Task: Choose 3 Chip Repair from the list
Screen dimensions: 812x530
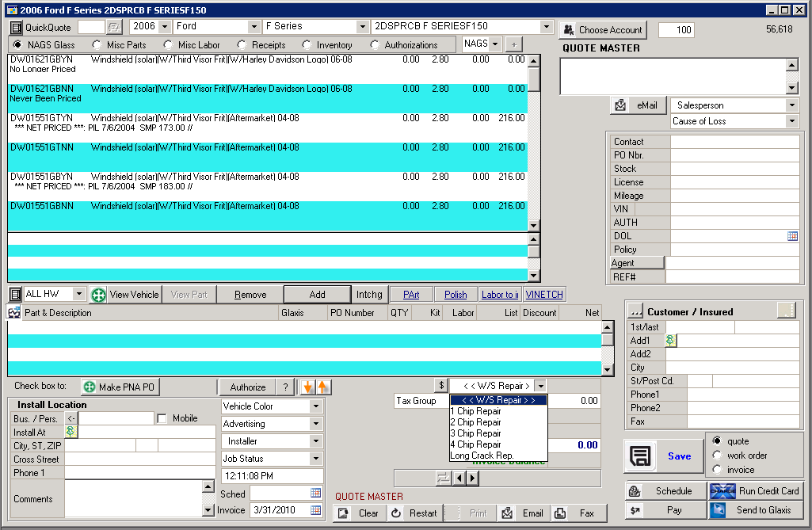Action: pyautogui.click(x=498, y=433)
